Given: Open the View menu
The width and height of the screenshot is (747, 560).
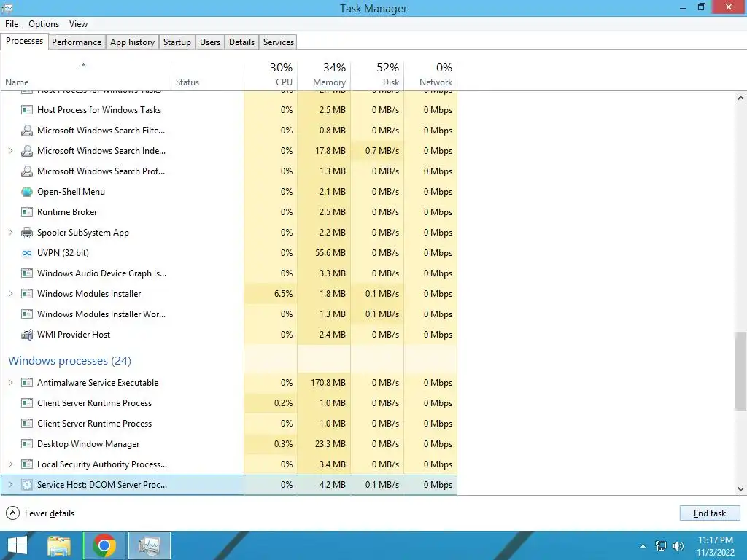Looking at the screenshot, I should 78,24.
